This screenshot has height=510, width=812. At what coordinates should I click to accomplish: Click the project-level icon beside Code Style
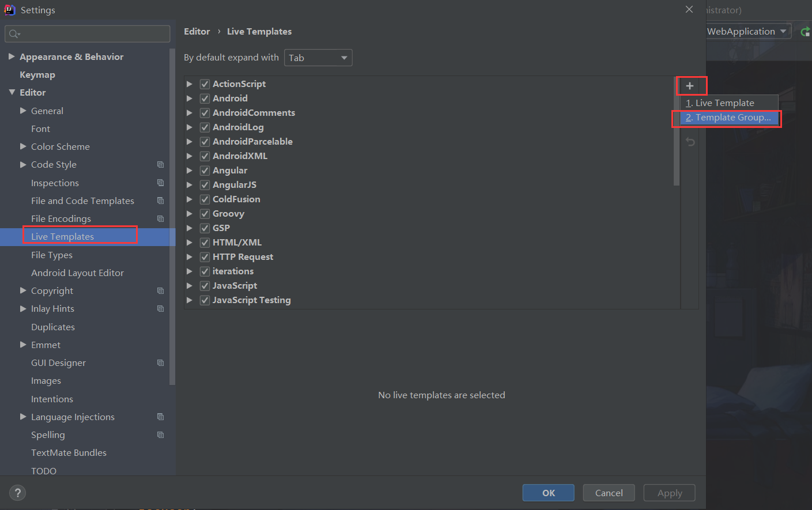click(x=161, y=165)
